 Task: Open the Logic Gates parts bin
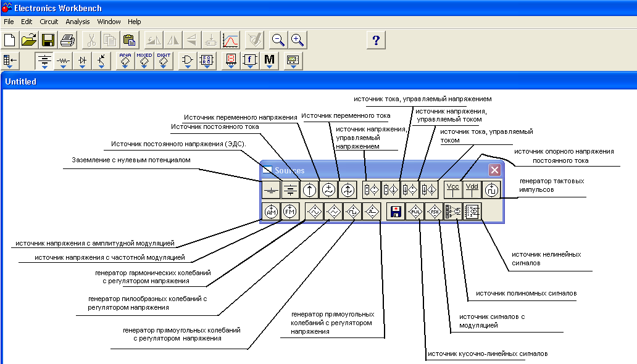pos(187,60)
